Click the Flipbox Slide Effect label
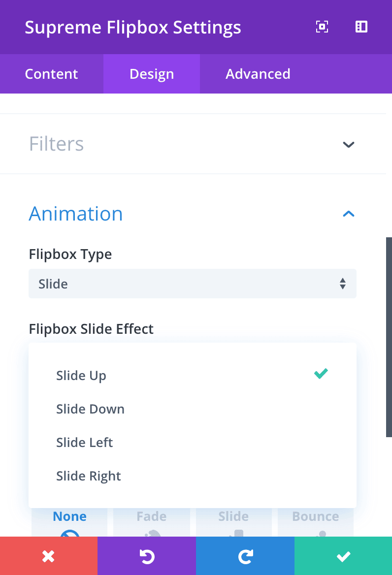The width and height of the screenshot is (392, 575). pos(91,329)
